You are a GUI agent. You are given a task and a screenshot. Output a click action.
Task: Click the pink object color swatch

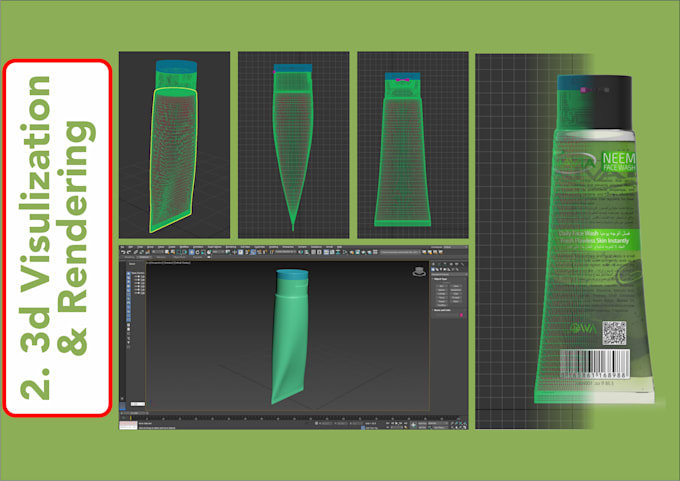pos(463,317)
